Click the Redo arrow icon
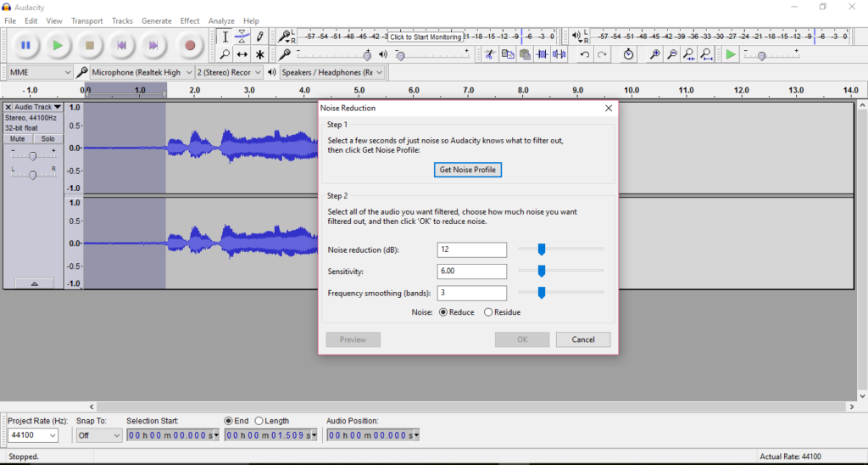The width and height of the screenshot is (868, 465). coord(603,54)
